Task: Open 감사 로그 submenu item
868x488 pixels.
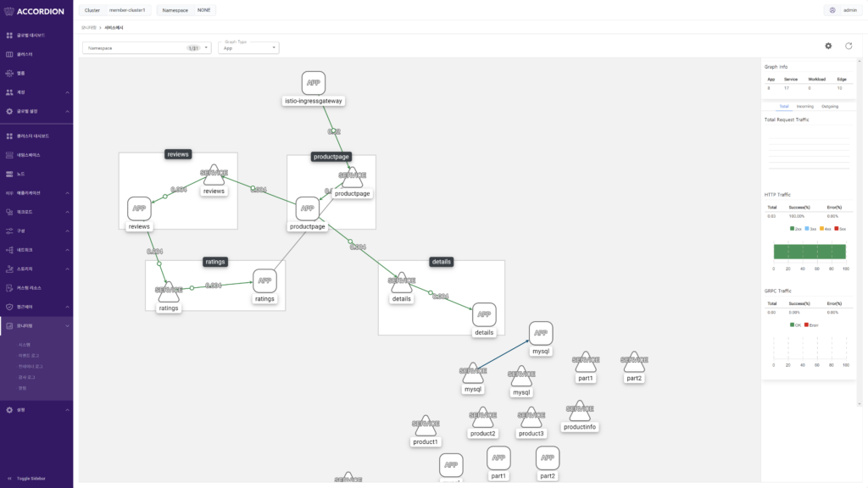Action: pos(26,377)
